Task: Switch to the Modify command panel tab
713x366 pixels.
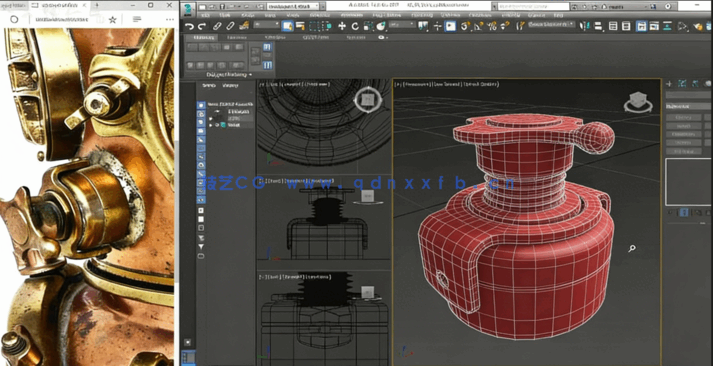Action: coord(682,84)
